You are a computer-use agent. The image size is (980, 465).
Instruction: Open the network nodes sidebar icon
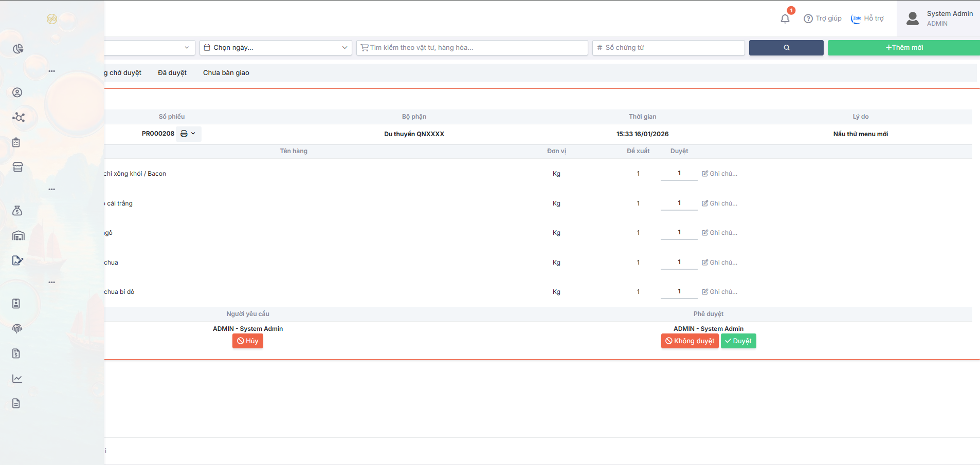(x=18, y=117)
